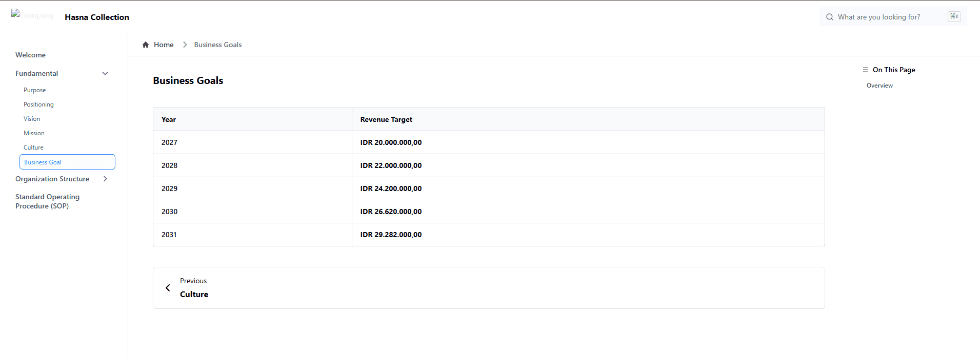Viewport: 980px width, 358px height.
Task: Go to previous page Culture
Action: click(x=194, y=294)
